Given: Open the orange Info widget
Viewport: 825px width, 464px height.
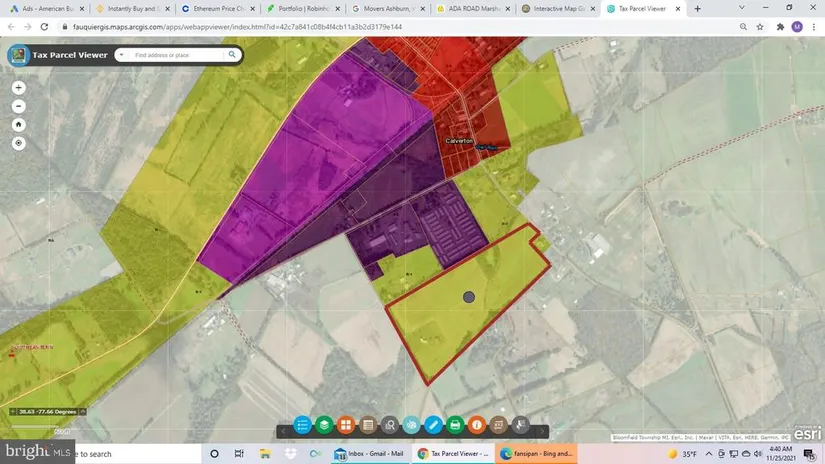Looking at the screenshot, I should pos(477,425).
